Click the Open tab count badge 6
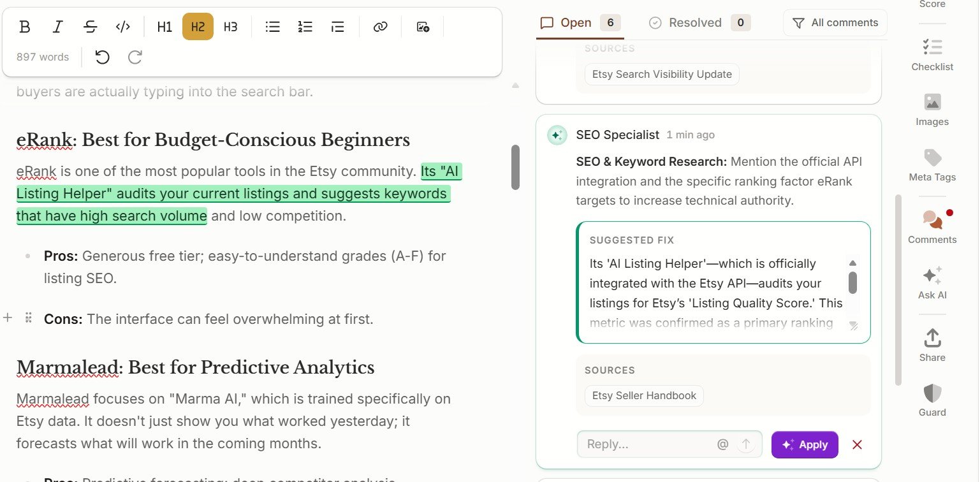Viewport: 980px width, 482px height. coord(610,23)
